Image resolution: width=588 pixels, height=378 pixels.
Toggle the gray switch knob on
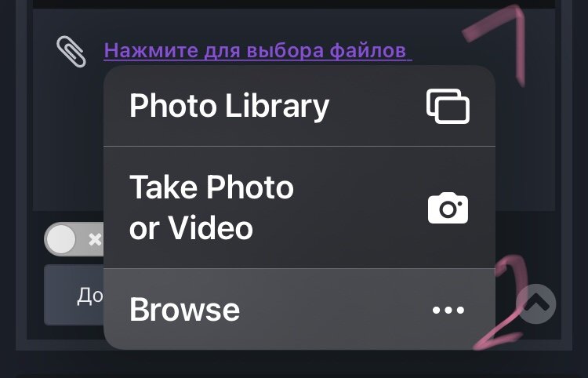60,239
